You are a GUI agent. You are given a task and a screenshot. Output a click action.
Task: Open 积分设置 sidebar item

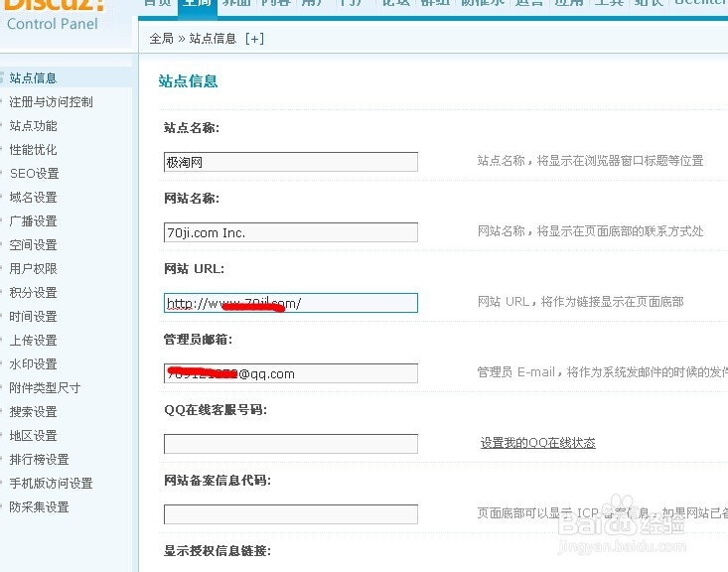pyautogui.click(x=33, y=293)
